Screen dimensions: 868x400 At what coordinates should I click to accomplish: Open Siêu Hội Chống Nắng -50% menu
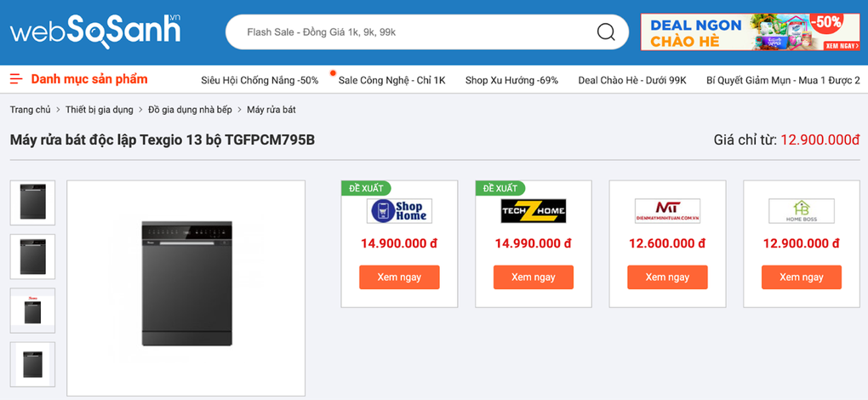point(260,80)
